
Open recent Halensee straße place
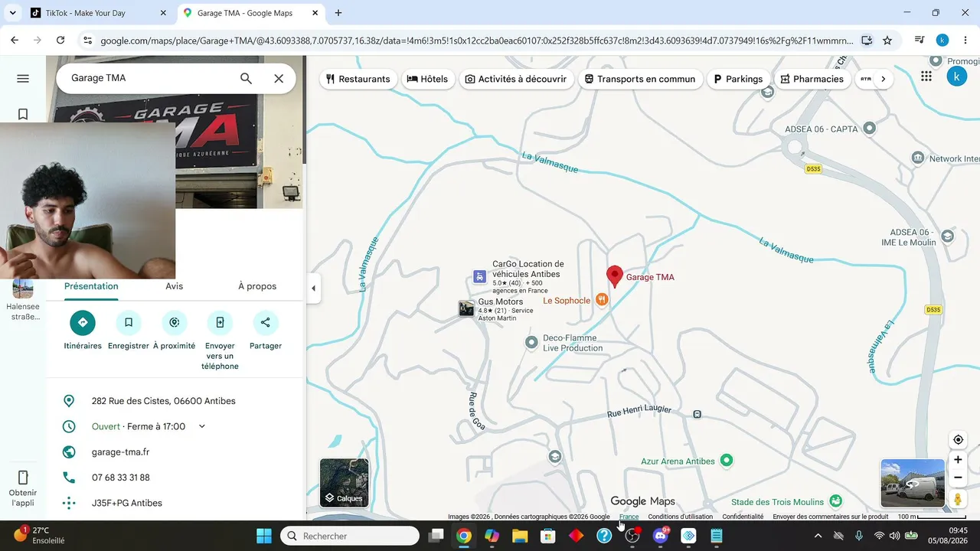[23, 300]
